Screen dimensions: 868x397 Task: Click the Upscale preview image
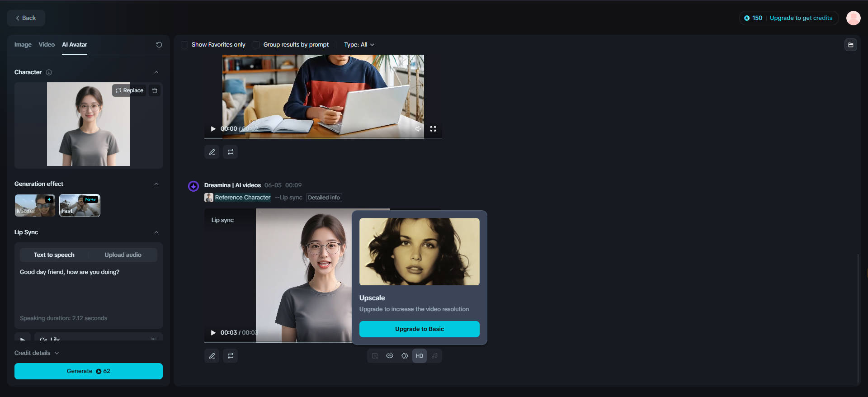click(420, 252)
